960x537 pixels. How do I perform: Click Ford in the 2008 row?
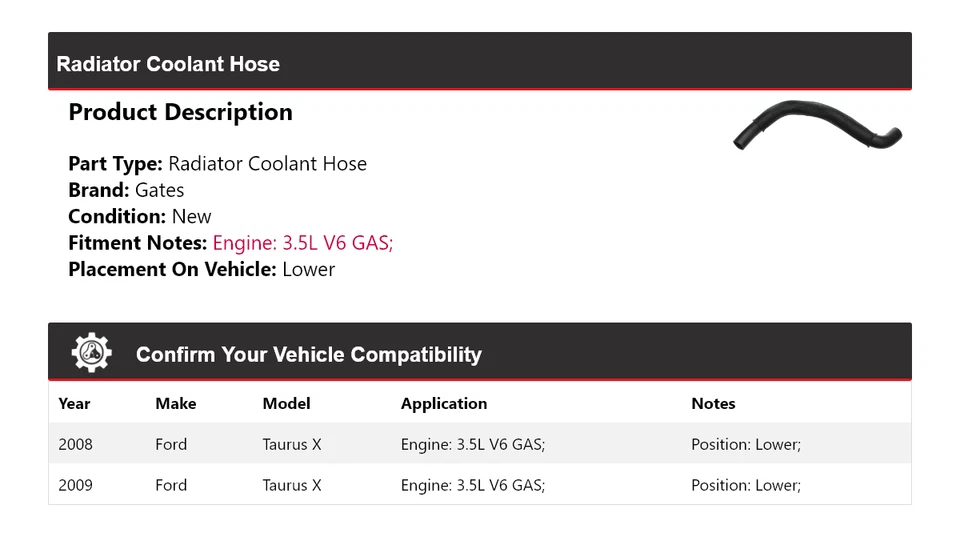tap(171, 444)
